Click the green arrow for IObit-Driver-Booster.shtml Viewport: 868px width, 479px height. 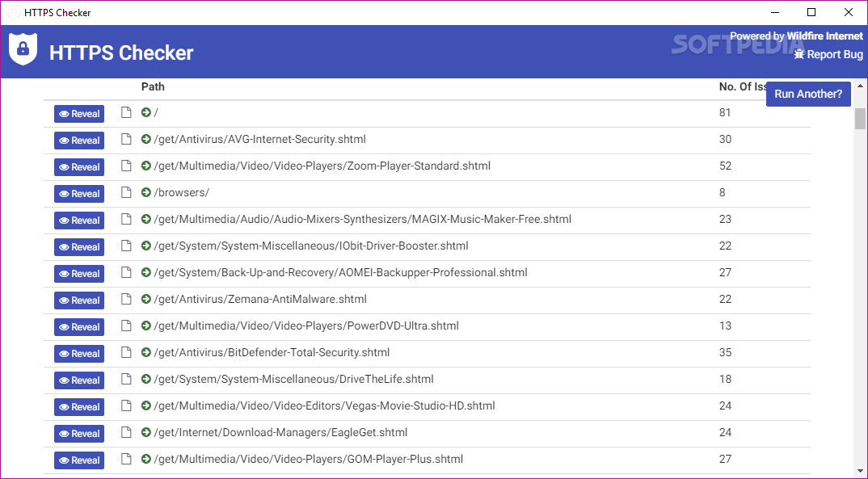pyautogui.click(x=146, y=245)
